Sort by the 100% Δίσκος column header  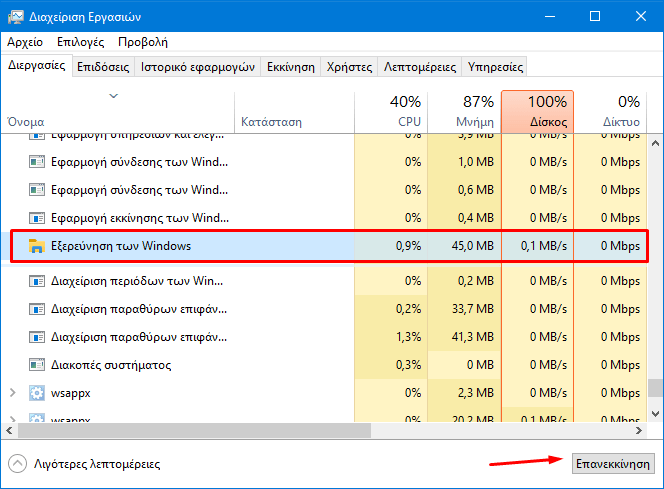[537, 112]
